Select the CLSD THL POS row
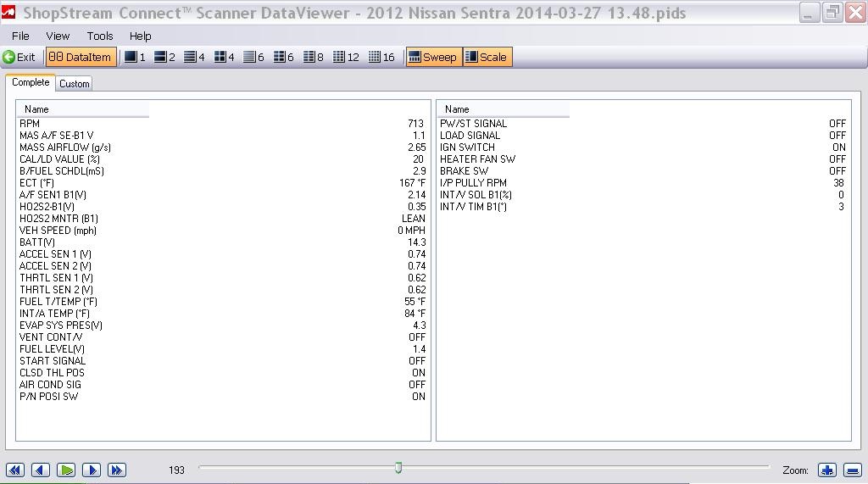 [x=223, y=373]
